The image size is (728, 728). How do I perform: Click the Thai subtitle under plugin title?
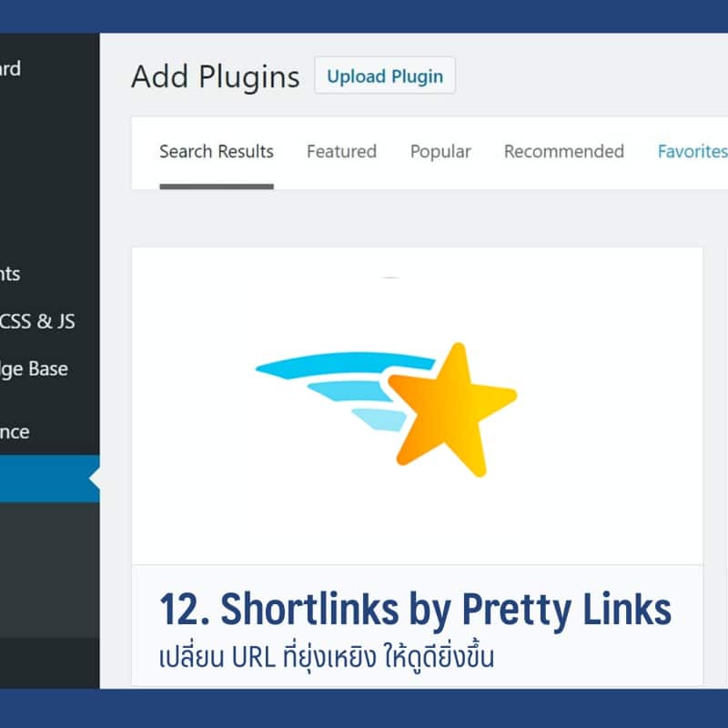(327, 658)
